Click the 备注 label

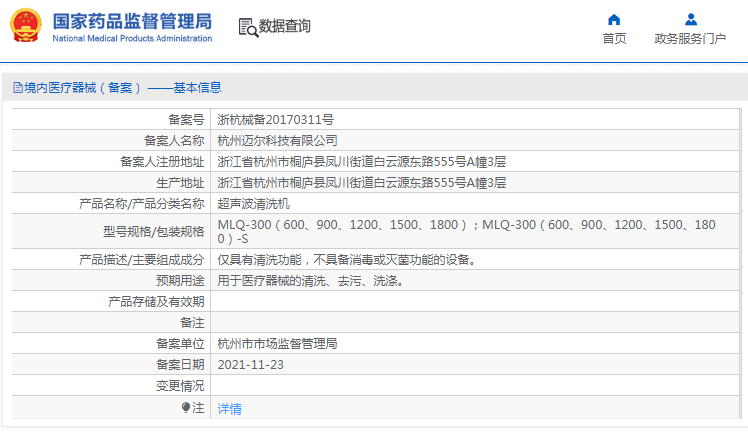click(x=192, y=323)
